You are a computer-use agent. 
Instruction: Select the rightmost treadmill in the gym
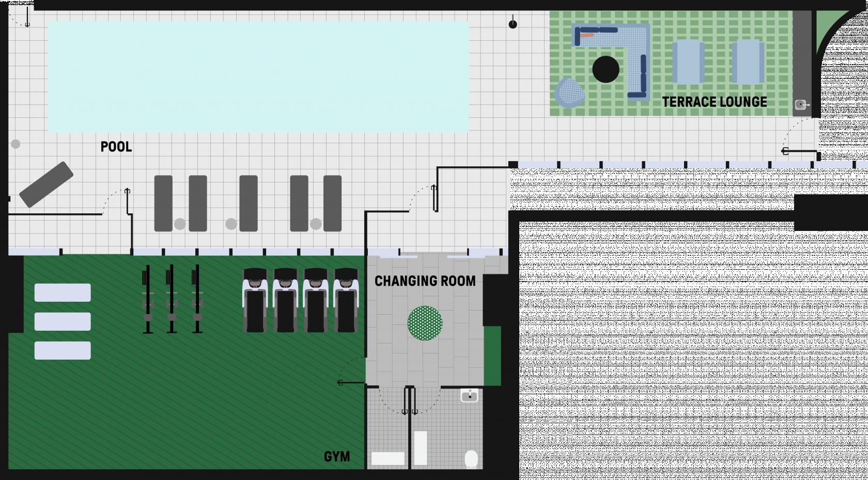click(347, 300)
